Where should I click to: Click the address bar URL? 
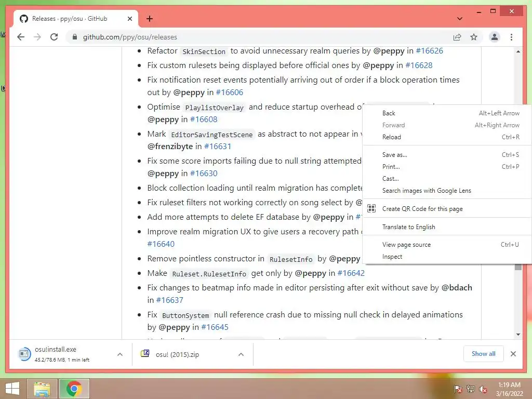(x=130, y=37)
